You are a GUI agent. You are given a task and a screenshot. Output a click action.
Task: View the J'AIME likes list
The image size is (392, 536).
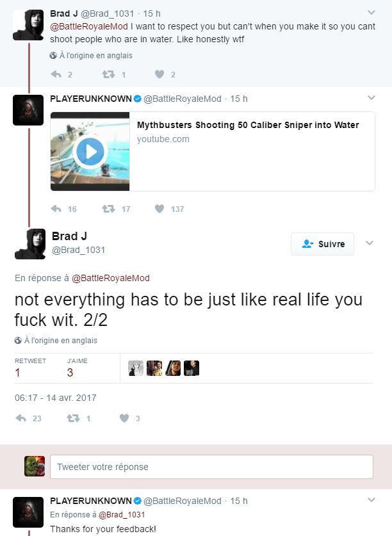coord(77,368)
